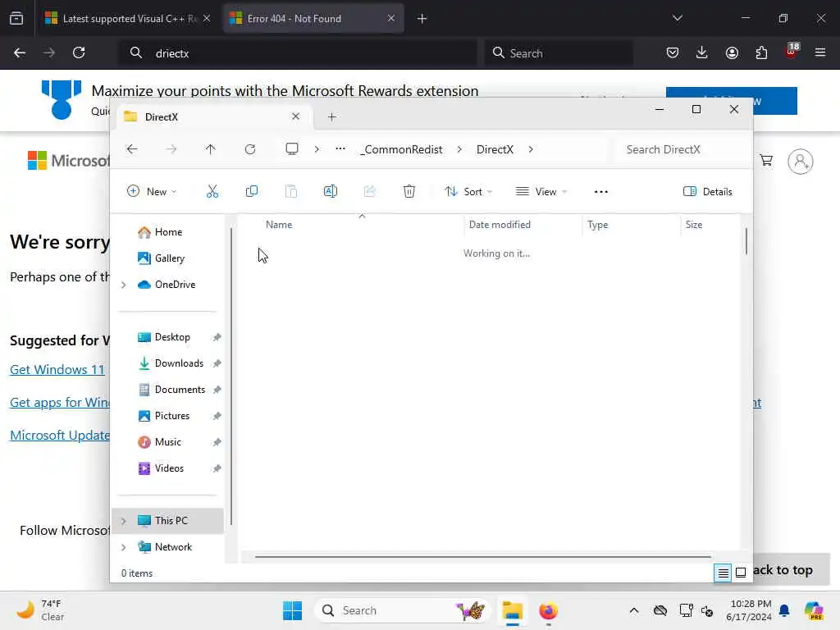Open the See more ellipsis in Explorer toolbar
This screenshot has height=630, width=840.
click(601, 191)
